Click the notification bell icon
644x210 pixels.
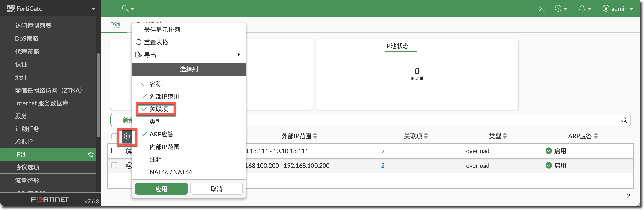(x=582, y=9)
